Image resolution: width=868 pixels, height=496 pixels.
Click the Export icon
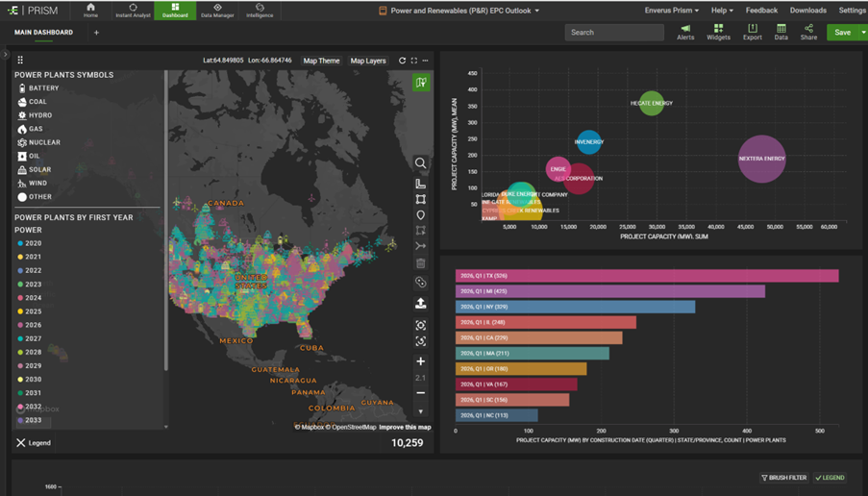(x=752, y=32)
